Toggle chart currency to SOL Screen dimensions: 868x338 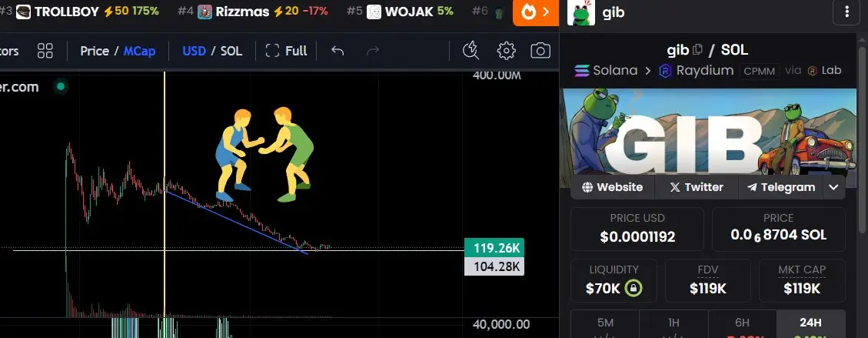pos(231,51)
